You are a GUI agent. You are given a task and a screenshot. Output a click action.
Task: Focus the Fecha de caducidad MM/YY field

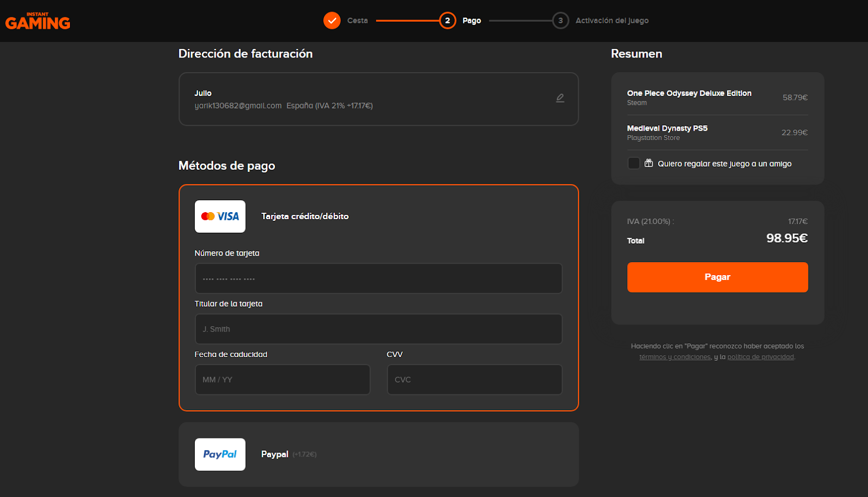point(283,379)
